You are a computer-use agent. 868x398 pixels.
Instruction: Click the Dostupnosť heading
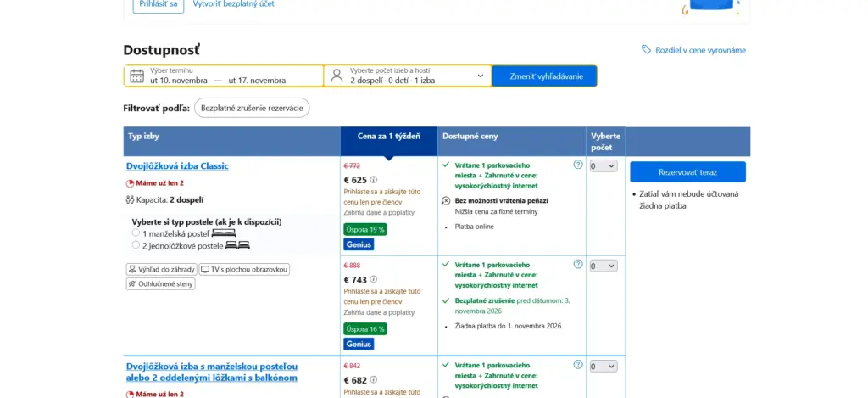(161, 50)
